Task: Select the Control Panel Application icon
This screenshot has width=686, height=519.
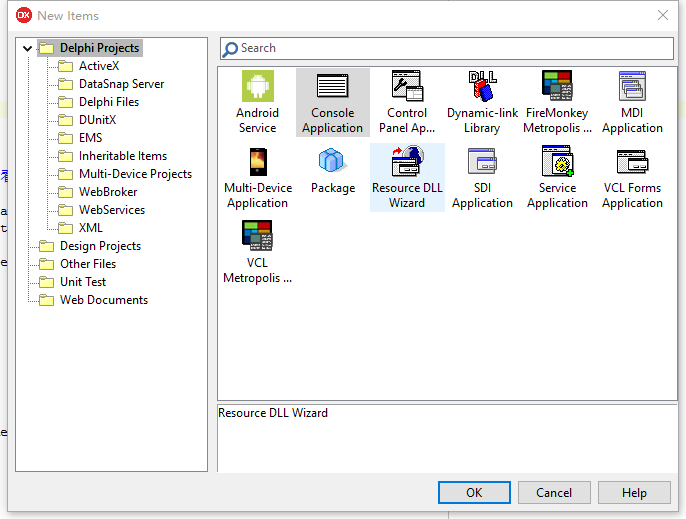Action: [407, 86]
